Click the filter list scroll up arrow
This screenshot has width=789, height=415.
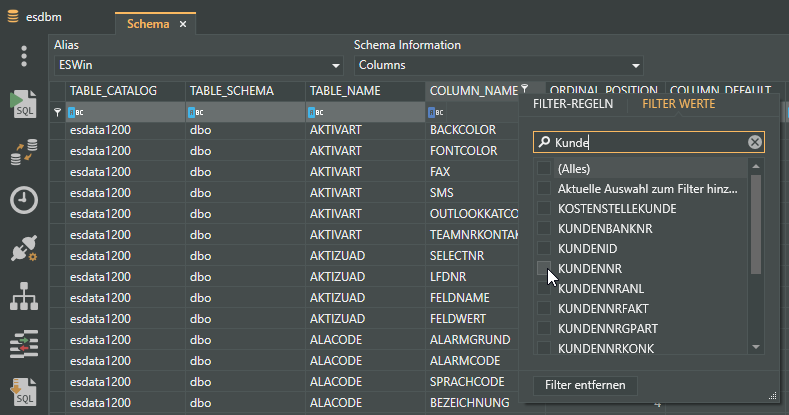point(756,166)
